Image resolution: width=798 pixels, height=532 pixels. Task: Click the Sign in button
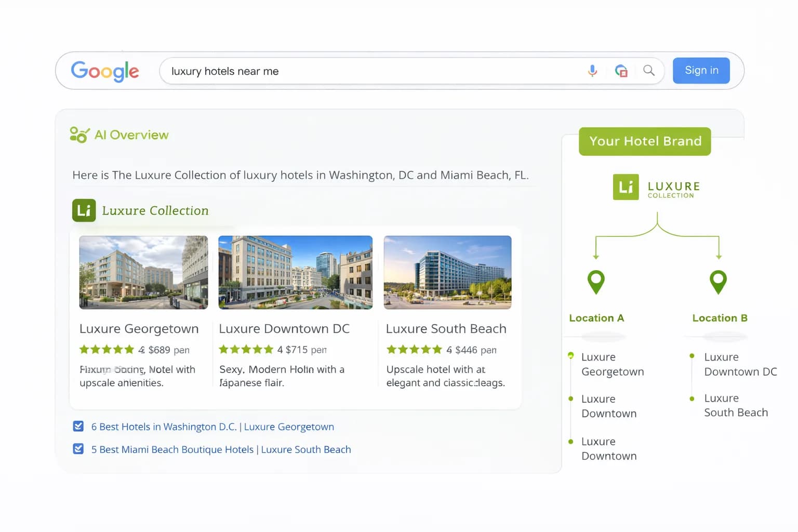(x=701, y=71)
